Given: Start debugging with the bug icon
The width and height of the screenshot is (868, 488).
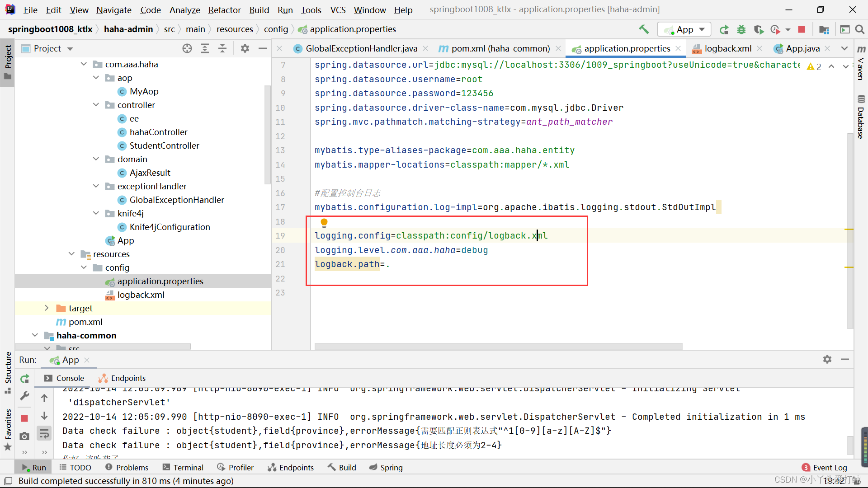Looking at the screenshot, I should pos(741,29).
